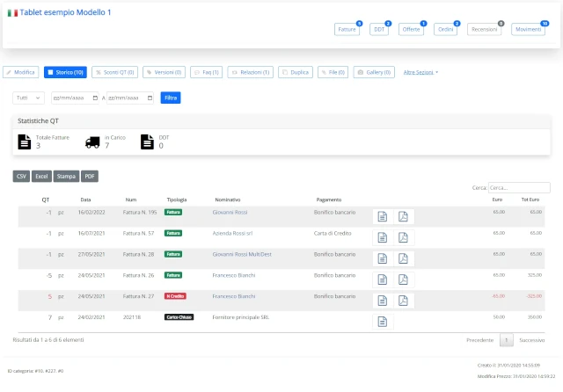Open the DDT top button
The image size is (563, 392).
(x=379, y=29)
